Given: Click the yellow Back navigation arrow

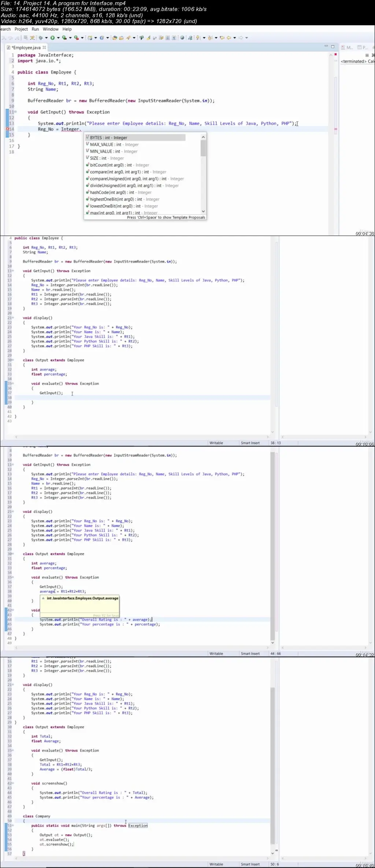Looking at the screenshot, I should [229, 37].
